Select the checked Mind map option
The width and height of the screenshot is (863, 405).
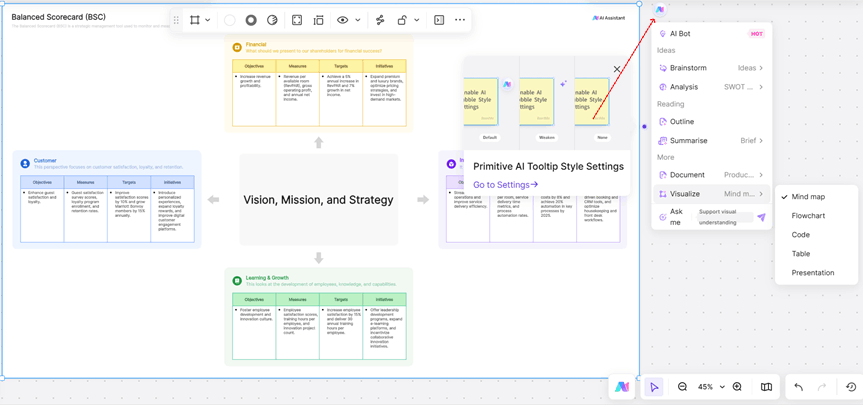808,197
